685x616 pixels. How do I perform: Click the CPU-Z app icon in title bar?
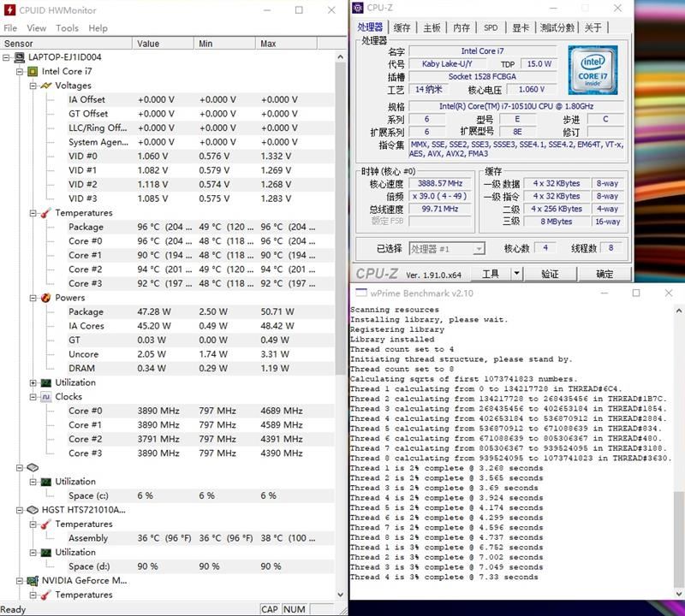pyautogui.click(x=358, y=8)
